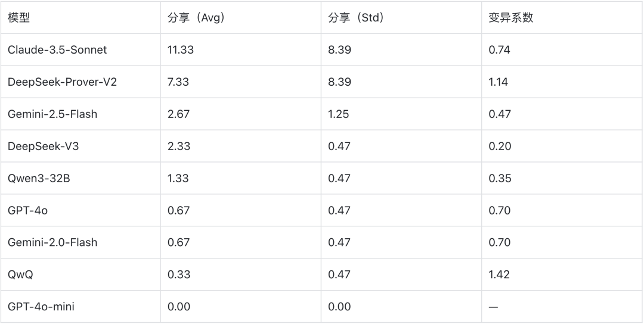Image resolution: width=644 pixels, height=324 pixels.
Task: Click the 分享（Std）column header
Action: click(x=356, y=18)
